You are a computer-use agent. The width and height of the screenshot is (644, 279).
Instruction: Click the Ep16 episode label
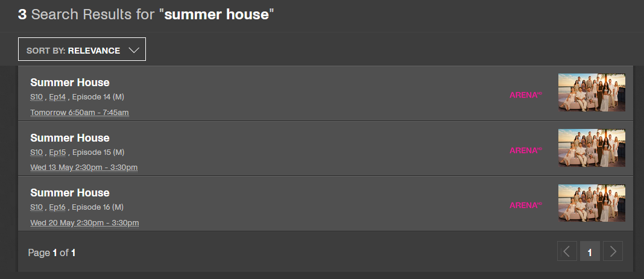coord(57,208)
